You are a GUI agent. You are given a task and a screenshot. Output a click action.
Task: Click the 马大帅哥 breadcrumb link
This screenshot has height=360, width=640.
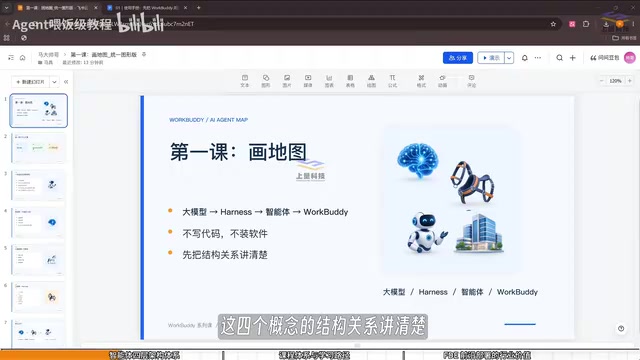pyautogui.click(x=49, y=55)
